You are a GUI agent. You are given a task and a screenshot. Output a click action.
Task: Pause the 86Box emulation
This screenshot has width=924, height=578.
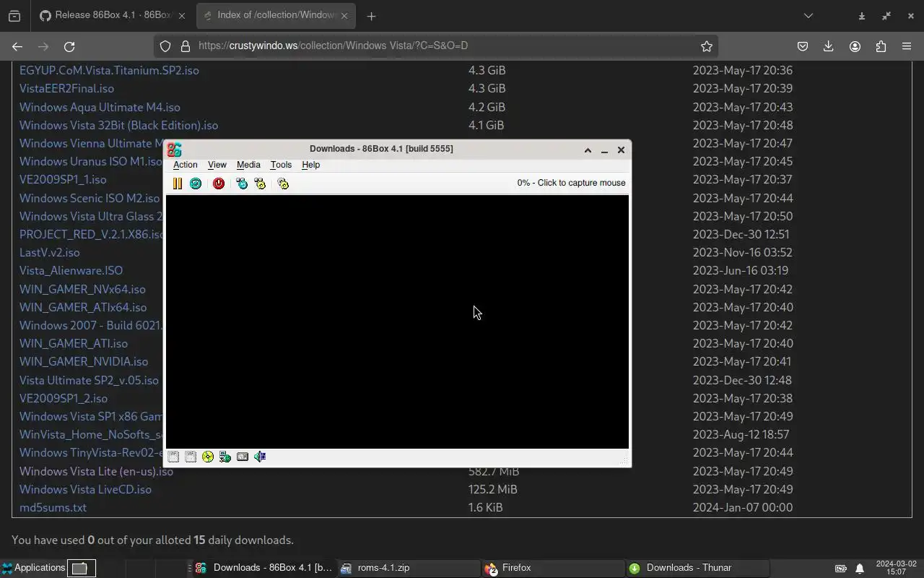[177, 184]
